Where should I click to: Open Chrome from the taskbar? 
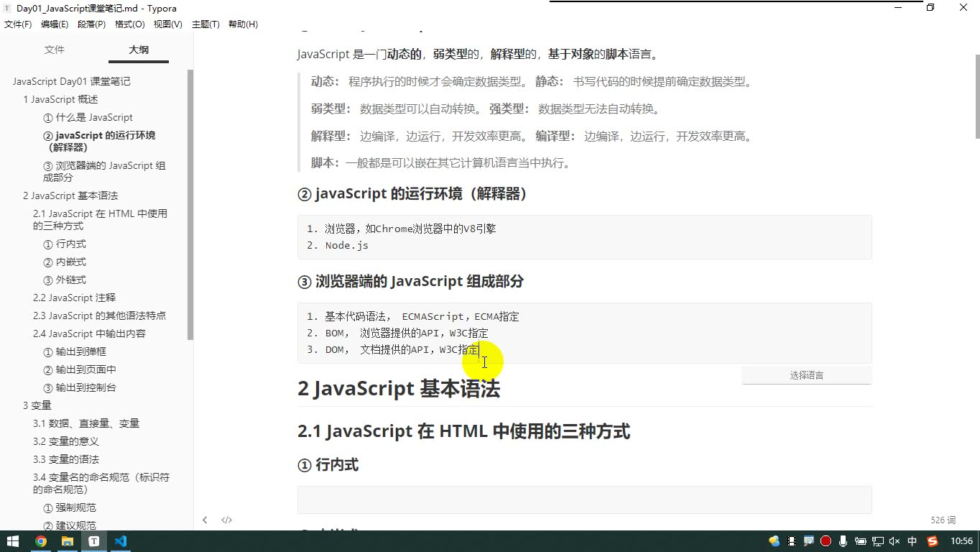(41, 541)
